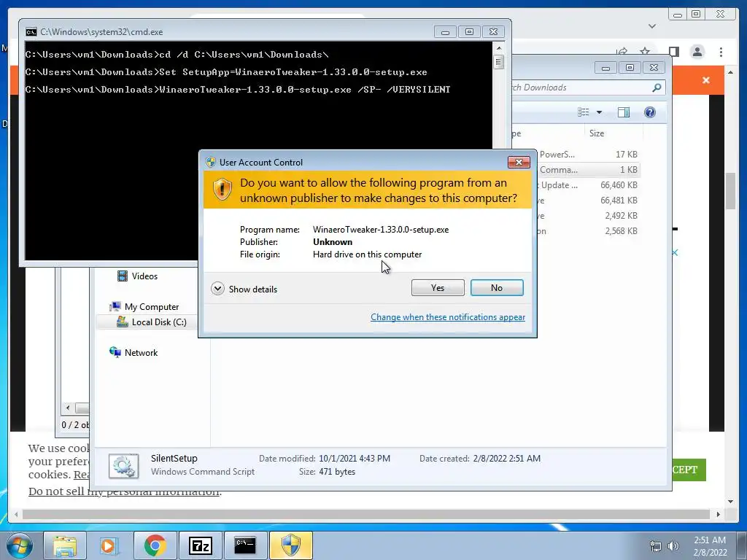Select the file row sized 1 KB
Image resolution: width=747 pixels, height=560 pixels.
(587, 169)
